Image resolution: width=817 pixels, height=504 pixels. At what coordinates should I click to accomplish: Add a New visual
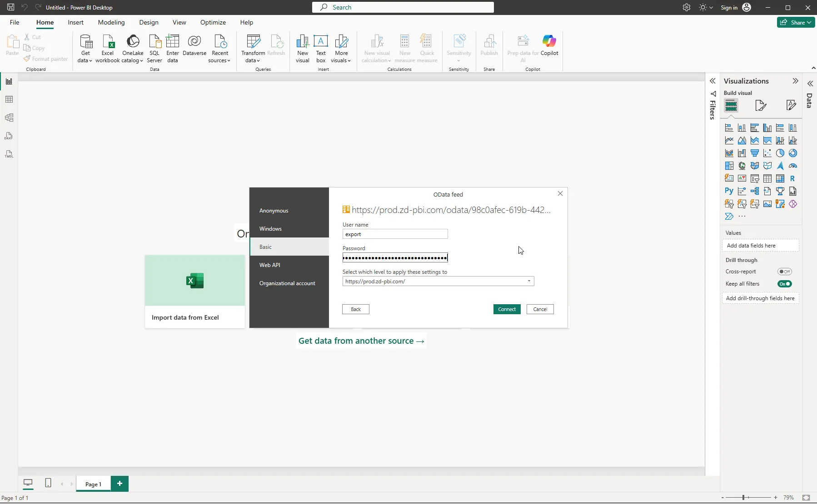303,48
